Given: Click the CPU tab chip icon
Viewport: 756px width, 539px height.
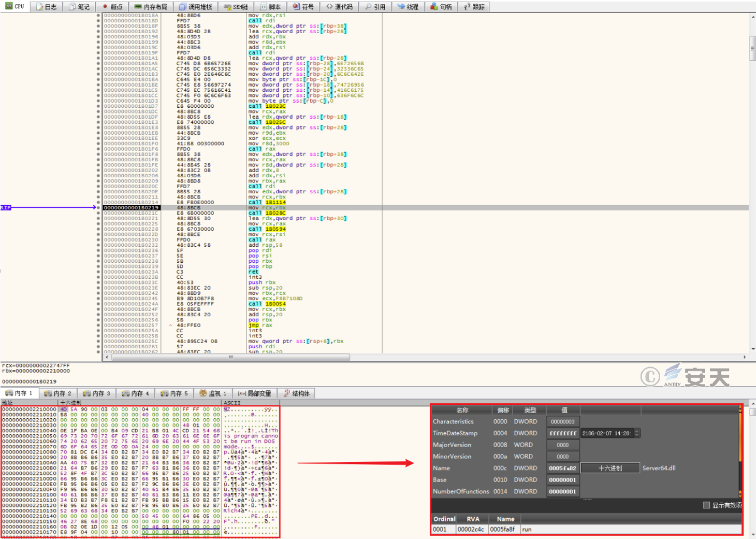Looking at the screenshot, I should (x=9, y=6).
